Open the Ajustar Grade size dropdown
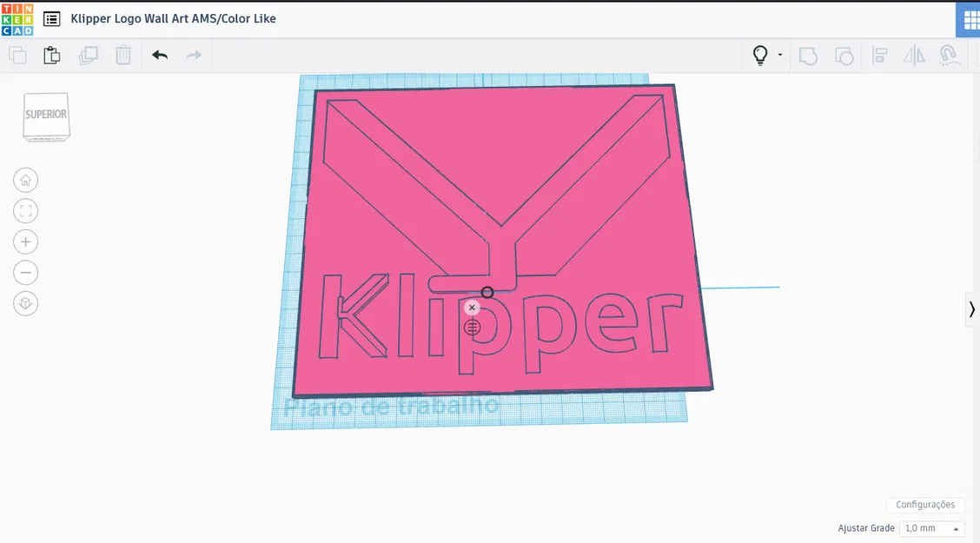This screenshot has height=543, width=980. [x=931, y=528]
